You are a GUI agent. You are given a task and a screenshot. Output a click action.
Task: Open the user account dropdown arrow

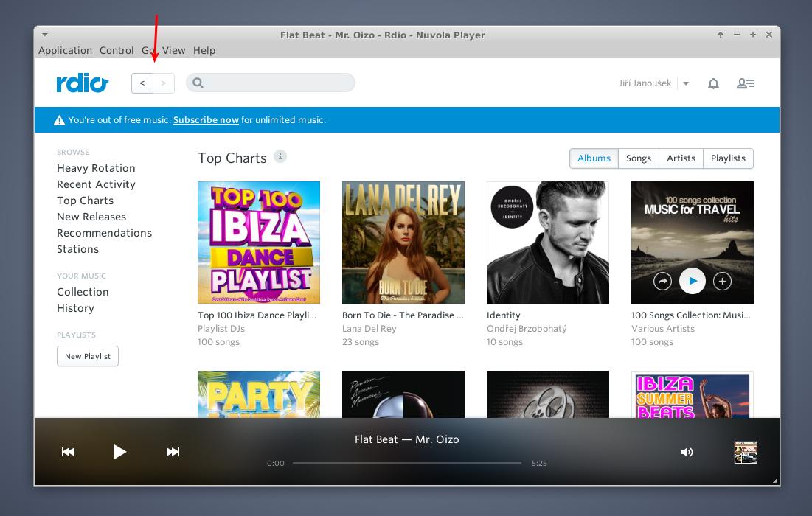tap(686, 83)
